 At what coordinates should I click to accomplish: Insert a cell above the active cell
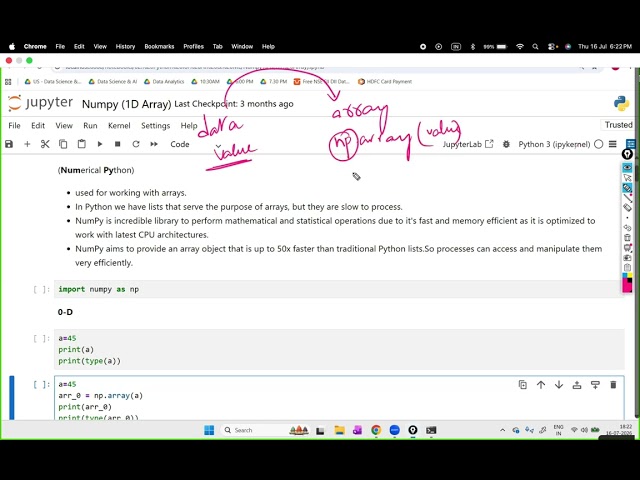tap(577, 384)
